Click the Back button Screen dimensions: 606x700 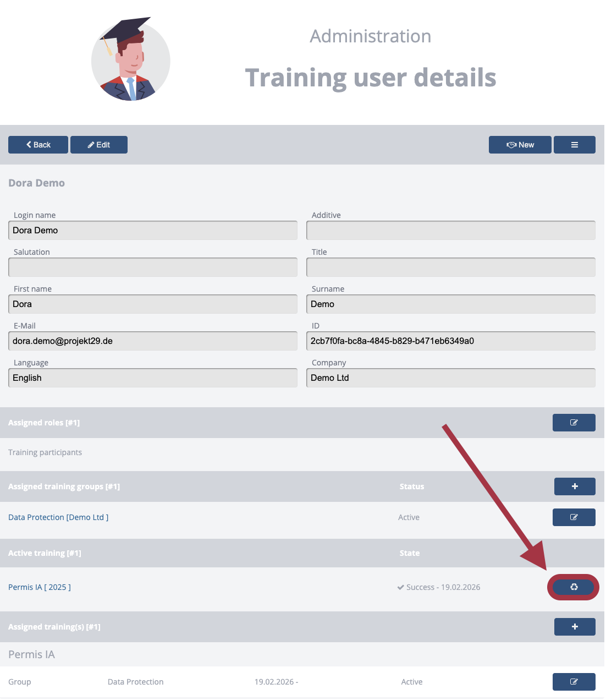38,145
